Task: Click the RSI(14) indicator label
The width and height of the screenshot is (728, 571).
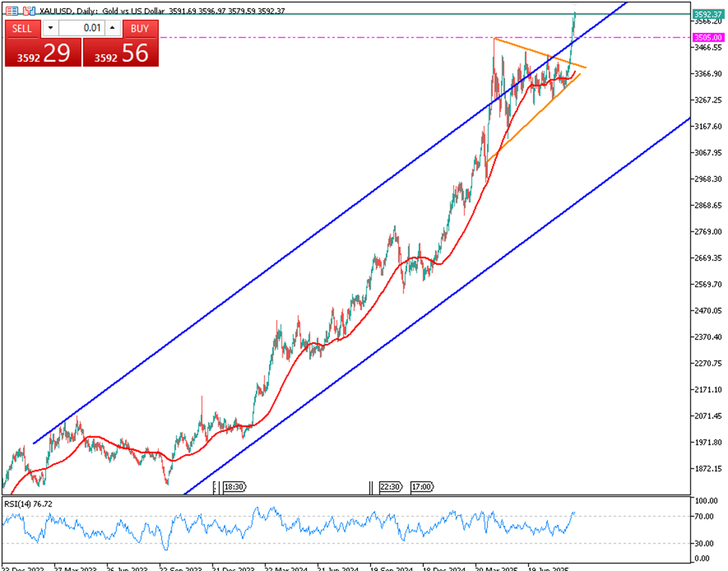Action: pos(28,504)
